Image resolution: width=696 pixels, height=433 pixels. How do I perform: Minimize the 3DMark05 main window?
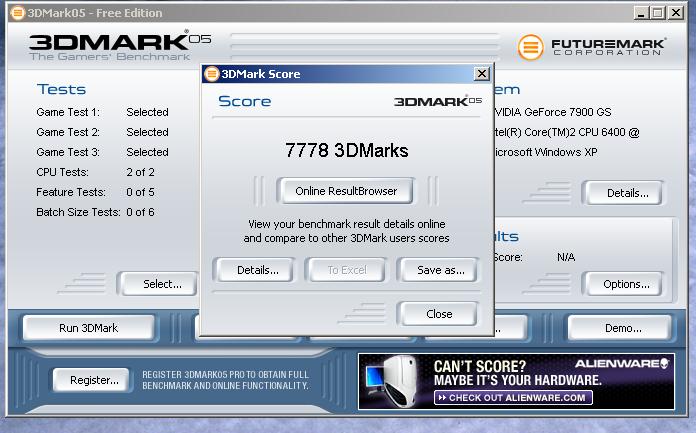(x=641, y=13)
